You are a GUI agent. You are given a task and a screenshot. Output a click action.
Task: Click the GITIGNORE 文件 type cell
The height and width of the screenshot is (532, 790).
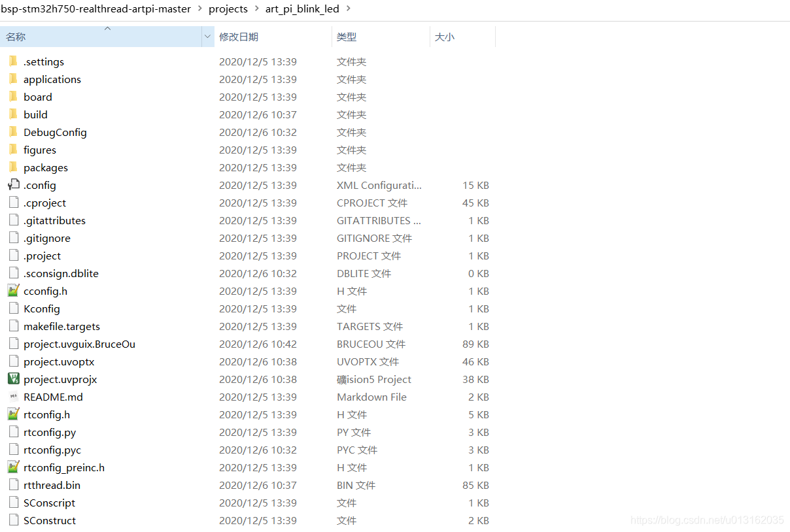[374, 238]
